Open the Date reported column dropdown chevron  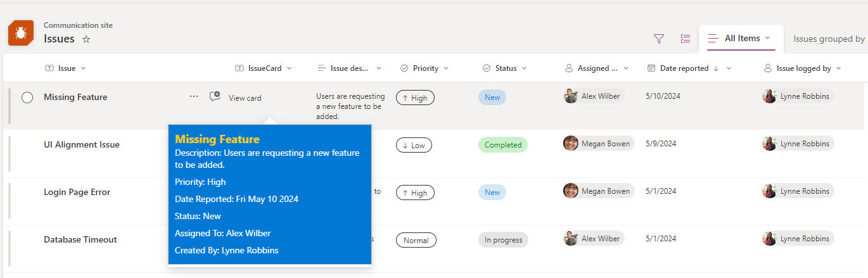click(729, 68)
